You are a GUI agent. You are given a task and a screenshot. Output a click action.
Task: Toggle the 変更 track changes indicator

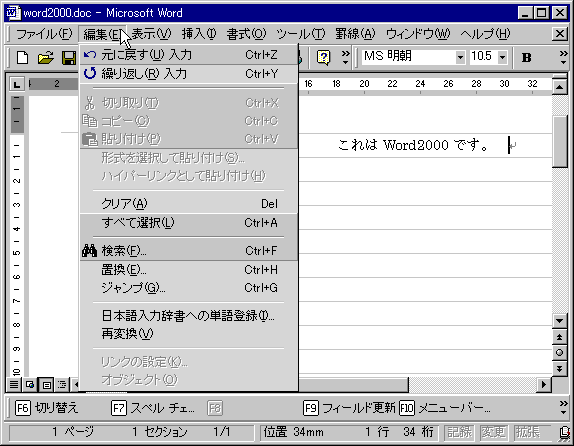pos(494,432)
